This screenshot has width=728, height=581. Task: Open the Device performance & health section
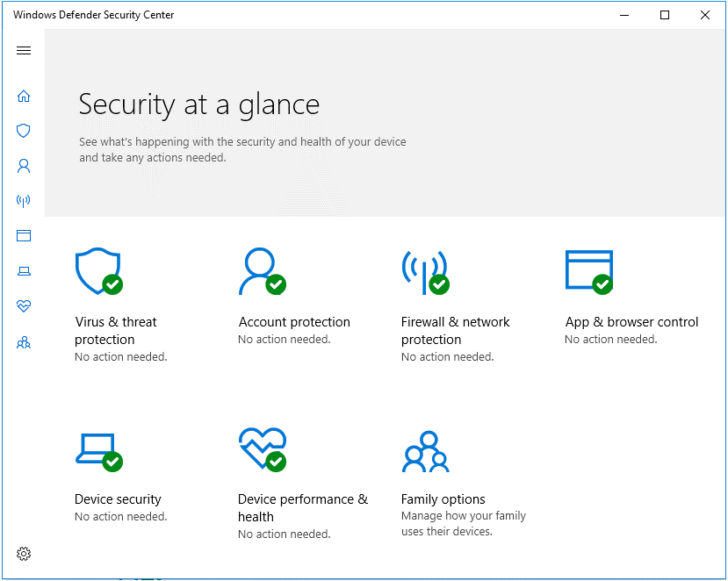click(x=302, y=507)
